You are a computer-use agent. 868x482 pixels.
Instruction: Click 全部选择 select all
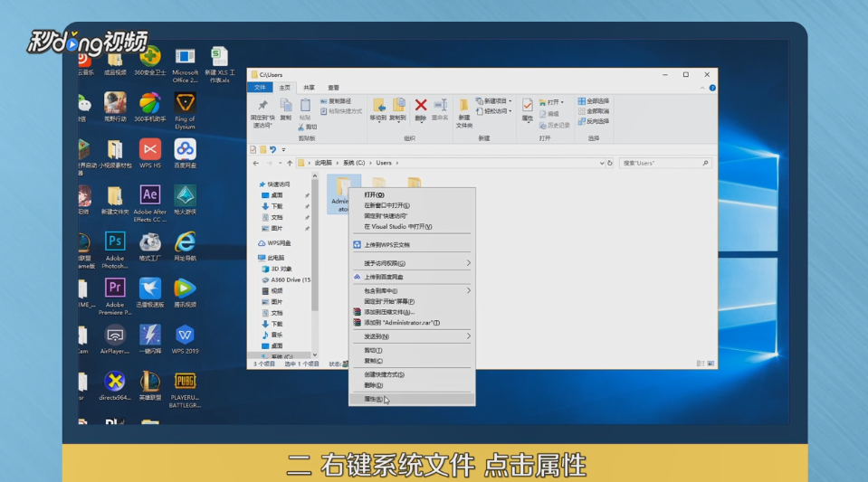(x=594, y=101)
